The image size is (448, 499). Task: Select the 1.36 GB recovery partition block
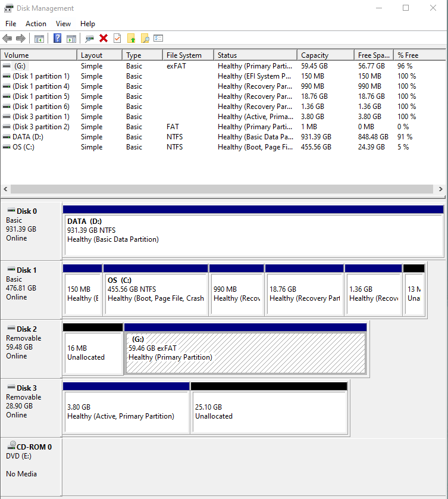pyautogui.click(x=374, y=290)
